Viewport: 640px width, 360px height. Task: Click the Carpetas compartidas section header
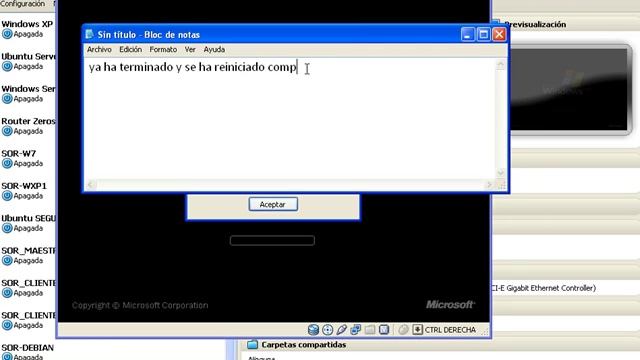coord(304,345)
